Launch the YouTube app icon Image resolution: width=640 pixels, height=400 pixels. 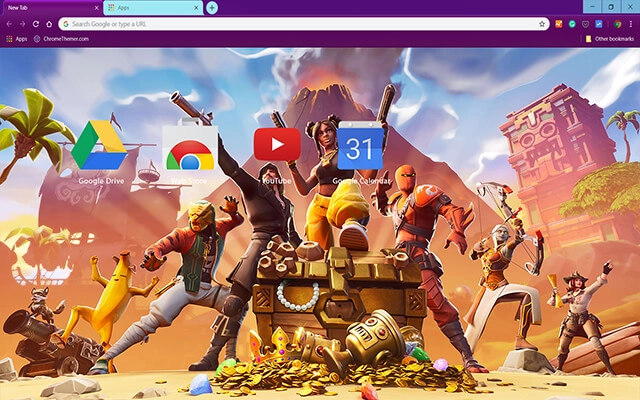[277, 144]
